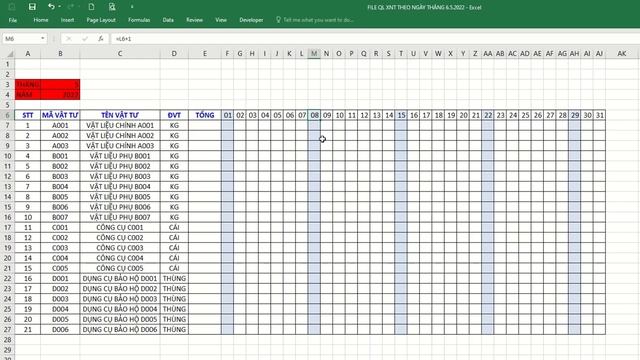Click the MÃ VẬT TƯ header cell

pos(60,115)
